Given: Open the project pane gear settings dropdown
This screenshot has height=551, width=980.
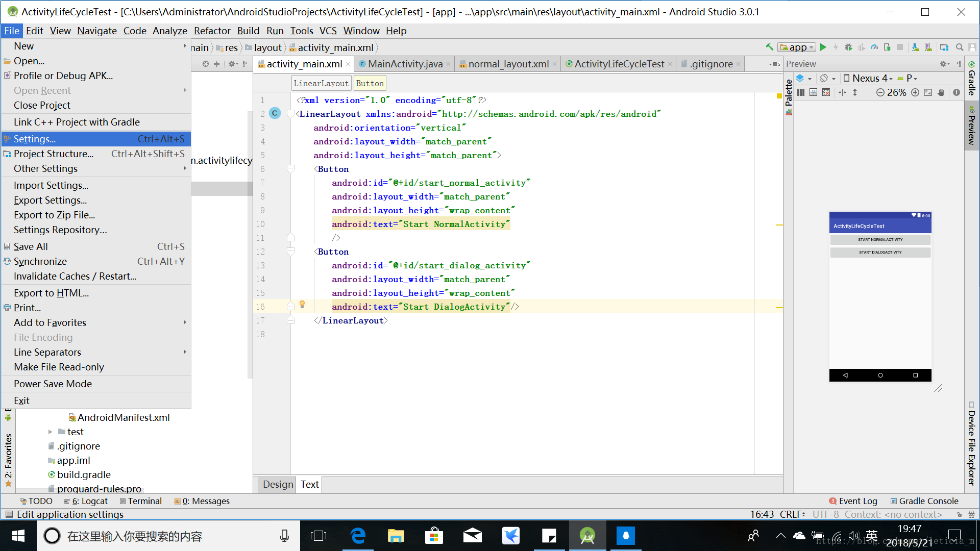Looking at the screenshot, I should pyautogui.click(x=233, y=64).
